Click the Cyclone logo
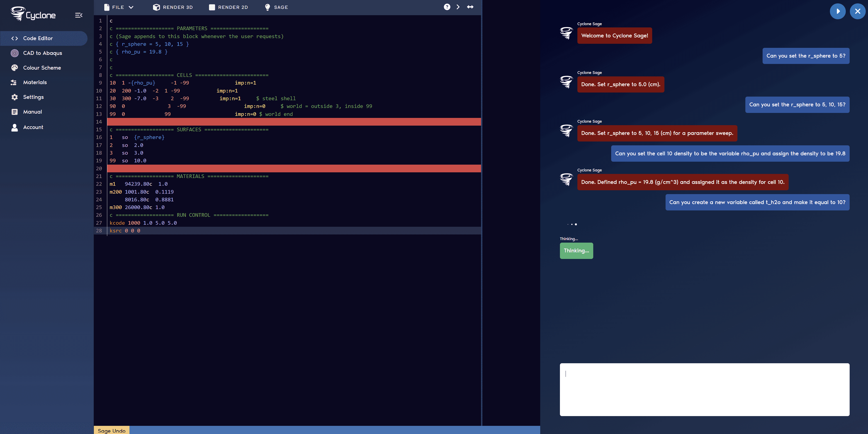 pos(33,15)
